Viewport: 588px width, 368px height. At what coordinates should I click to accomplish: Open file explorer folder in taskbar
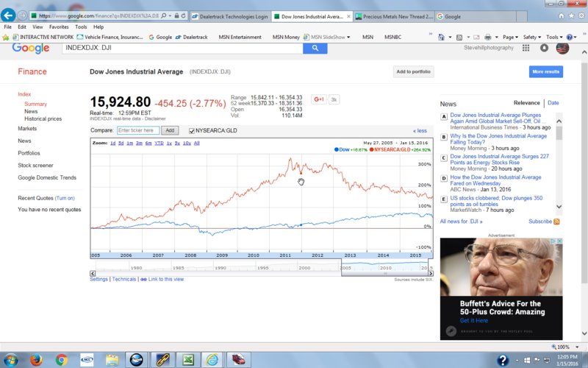pos(112,360)
